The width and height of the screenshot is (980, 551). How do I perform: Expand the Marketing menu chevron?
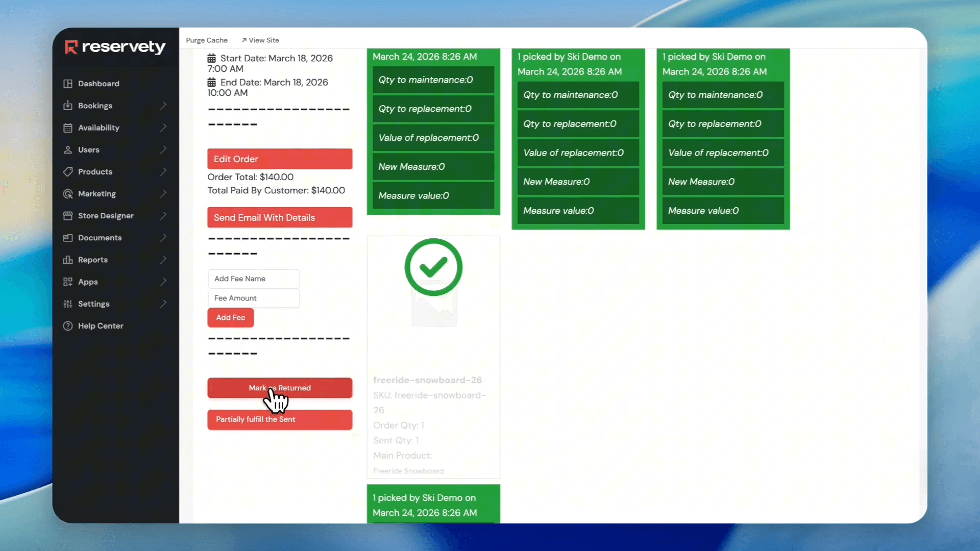tap(163, 194)
